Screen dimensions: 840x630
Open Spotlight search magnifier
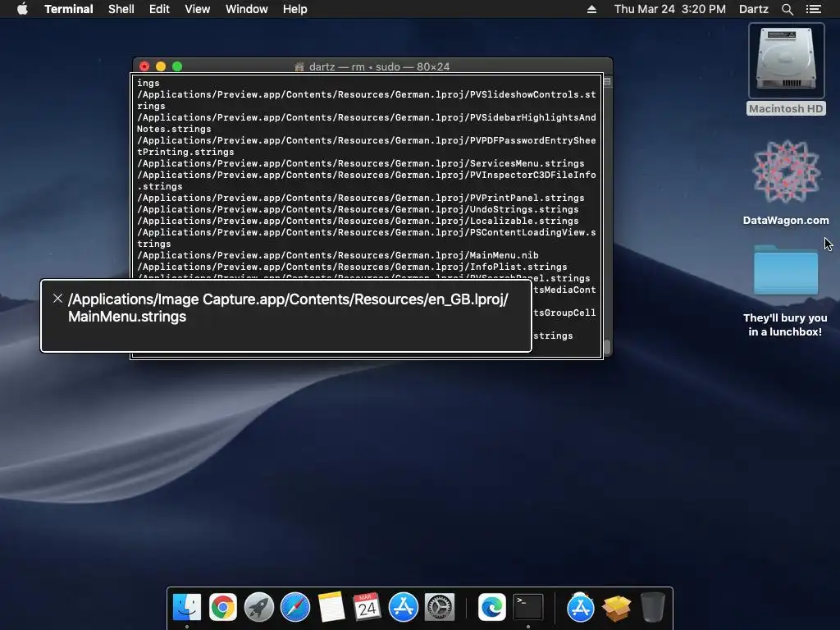coord(787,9)
